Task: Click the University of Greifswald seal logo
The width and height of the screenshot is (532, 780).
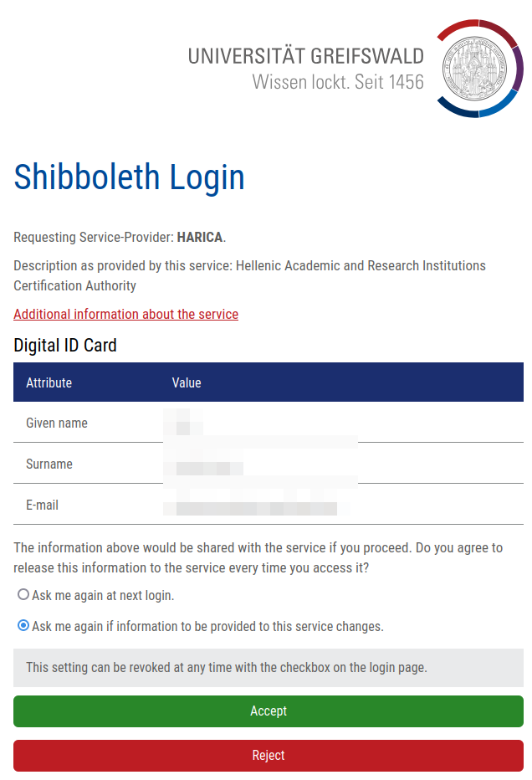Action: tap(479, 68)
